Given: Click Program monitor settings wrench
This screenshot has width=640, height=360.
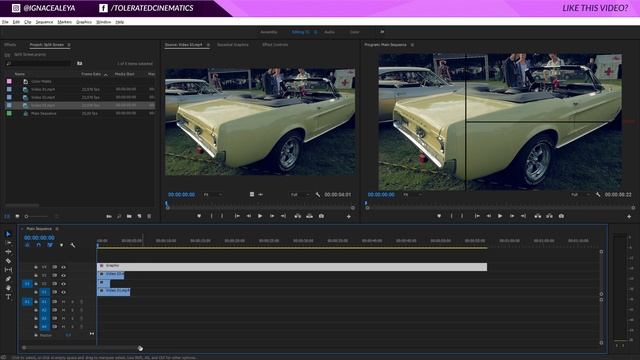Looking at the screenshot, I should [x=598, y=195].
